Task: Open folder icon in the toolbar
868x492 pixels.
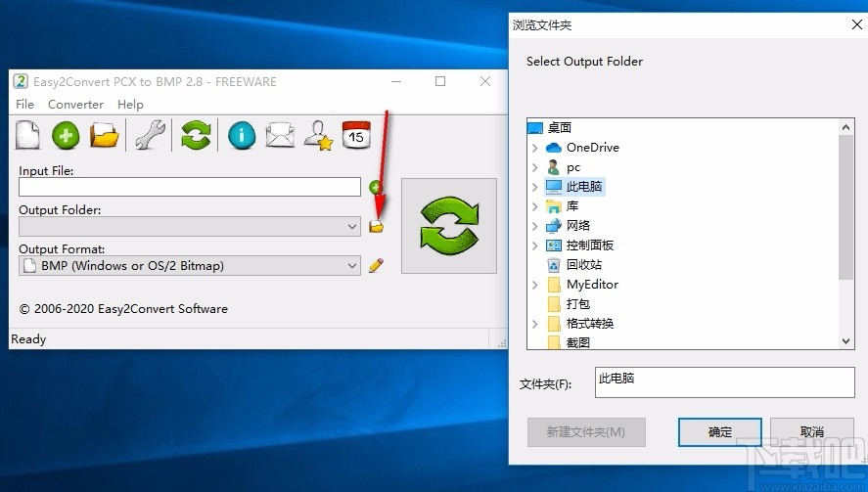Action: click(x=105, y=135)
